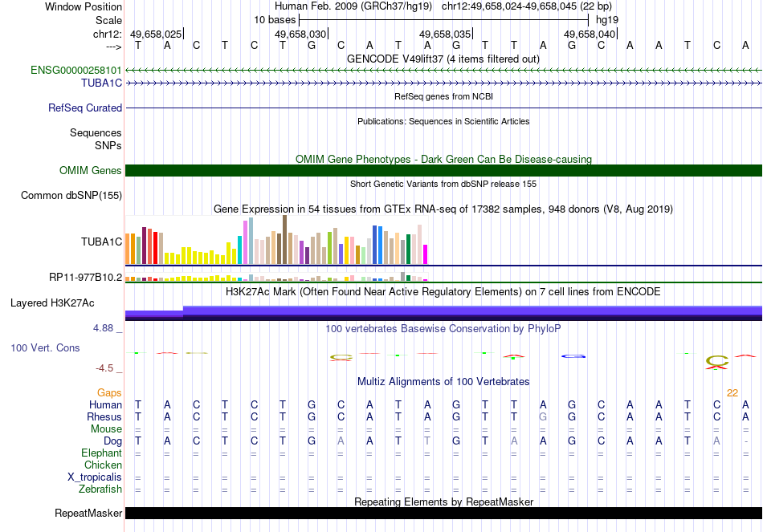Click the purple Layered H3K27Ac signal bar
Image resolution: width=763 pixels, height=532 pixels.
[443, 313]
